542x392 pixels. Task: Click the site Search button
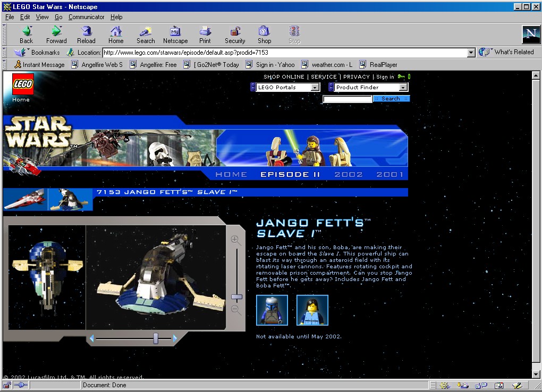(391, 98)
